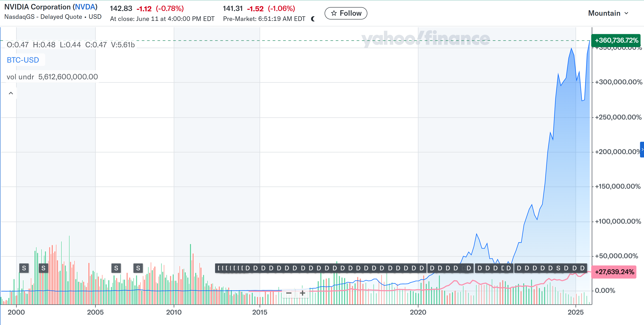Click the -1.52 (-1.06%) pre-market change
This screenshot has height=325, width=644.
[271, 9]
